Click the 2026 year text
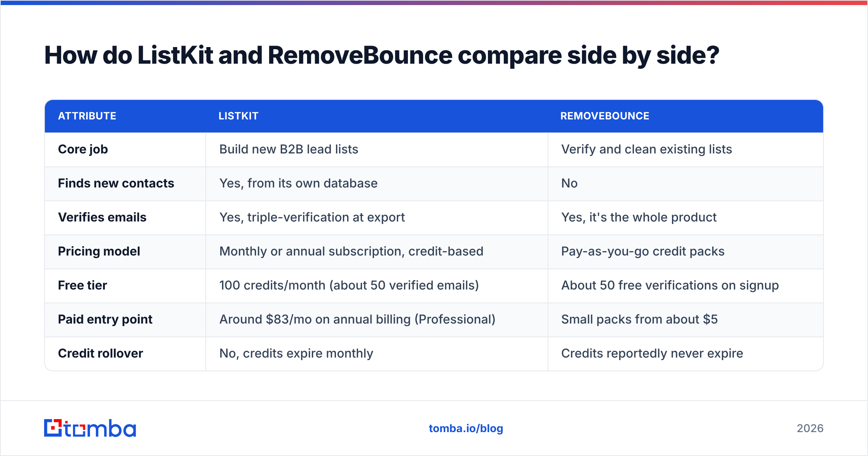 click(x=810, y=428)
